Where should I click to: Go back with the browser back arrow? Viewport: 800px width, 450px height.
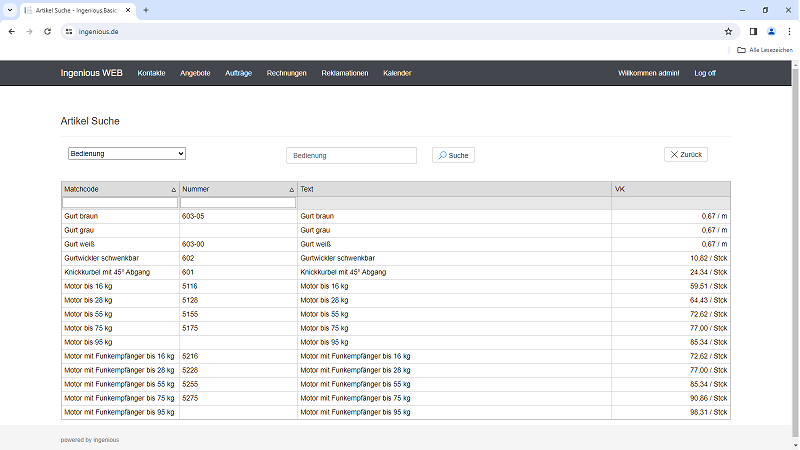click(12, 32)
